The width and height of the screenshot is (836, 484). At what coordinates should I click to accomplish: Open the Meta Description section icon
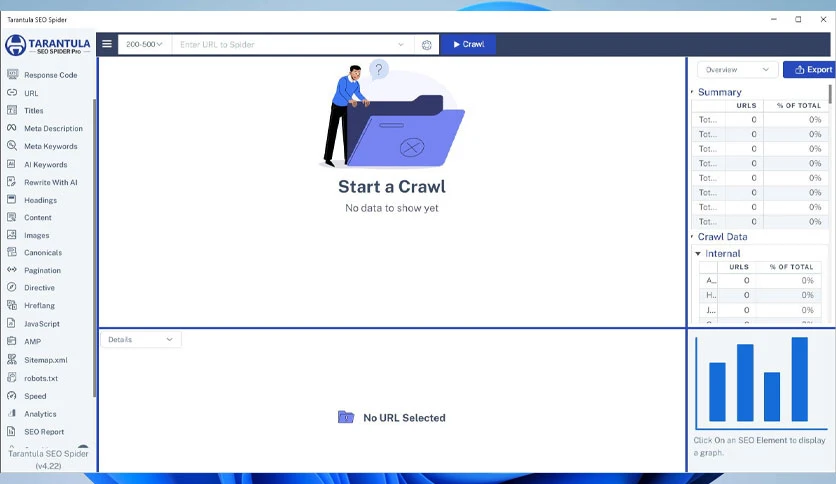pyautogui.click(x=12, y=128)
